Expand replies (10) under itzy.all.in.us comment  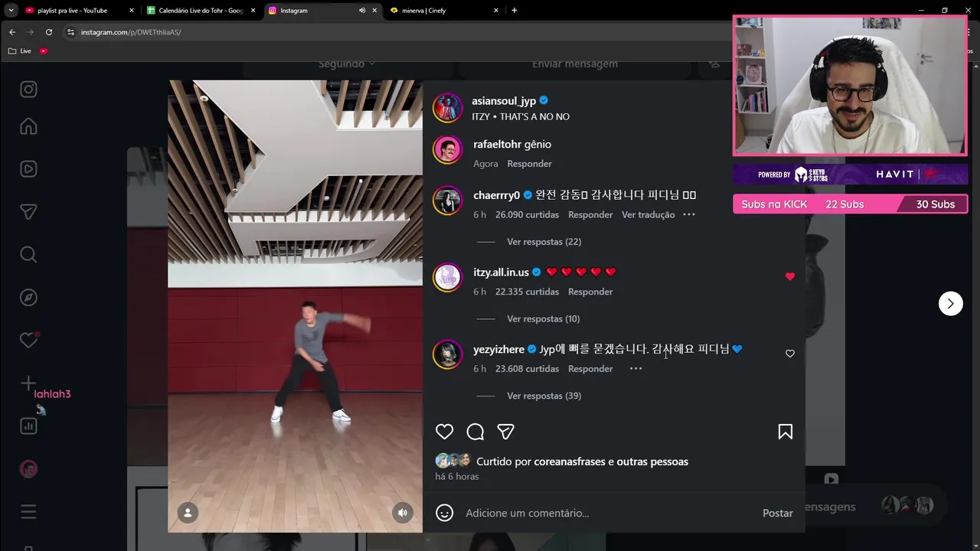(543, 319)
